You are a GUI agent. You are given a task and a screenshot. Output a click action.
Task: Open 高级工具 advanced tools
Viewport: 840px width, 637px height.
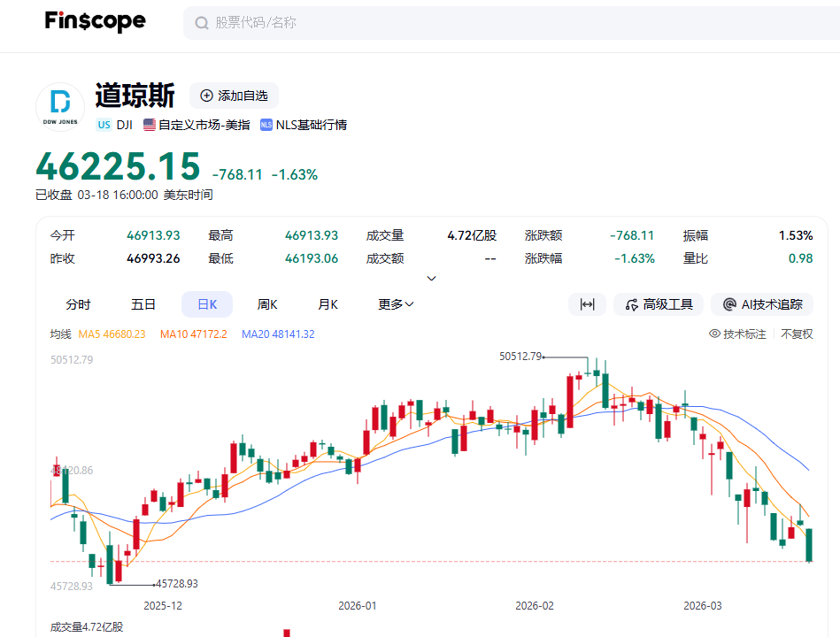point(659,304)
